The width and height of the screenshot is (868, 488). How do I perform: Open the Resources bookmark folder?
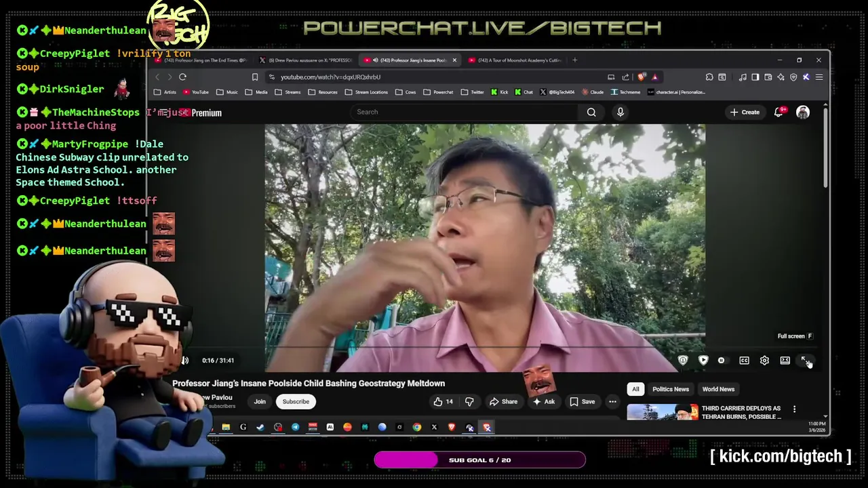pyautogui.click(x=322, y=92)
